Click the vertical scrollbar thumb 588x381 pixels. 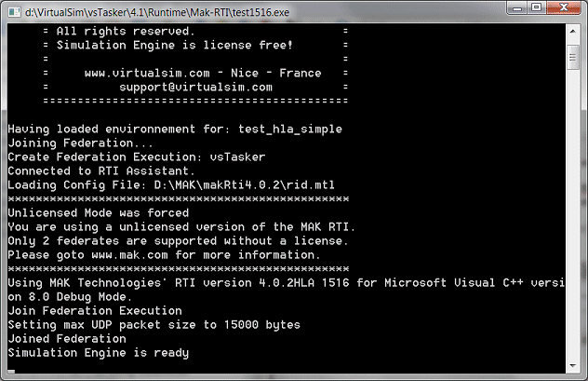click(x=573, y=54)
